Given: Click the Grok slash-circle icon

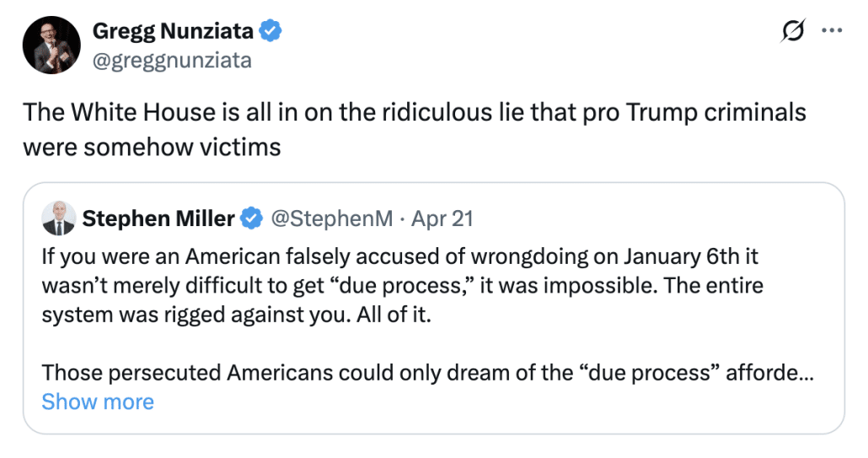Looking at the screenshot, I should click(792, 30).
